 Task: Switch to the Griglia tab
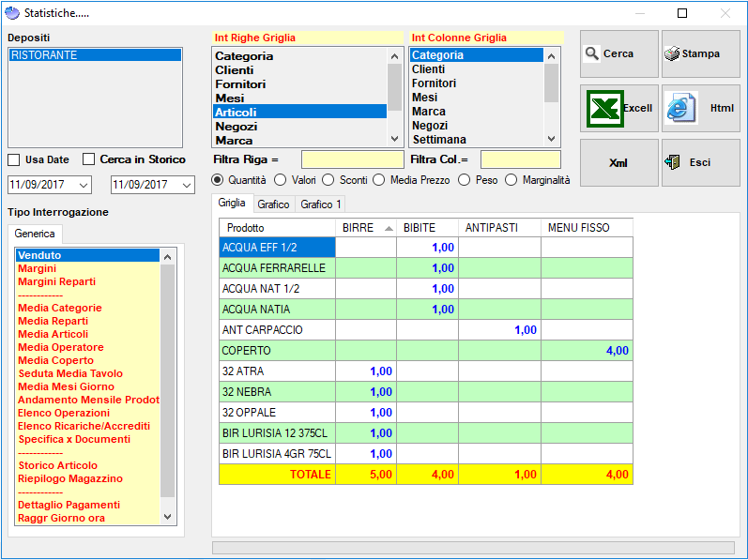point(232,203)
